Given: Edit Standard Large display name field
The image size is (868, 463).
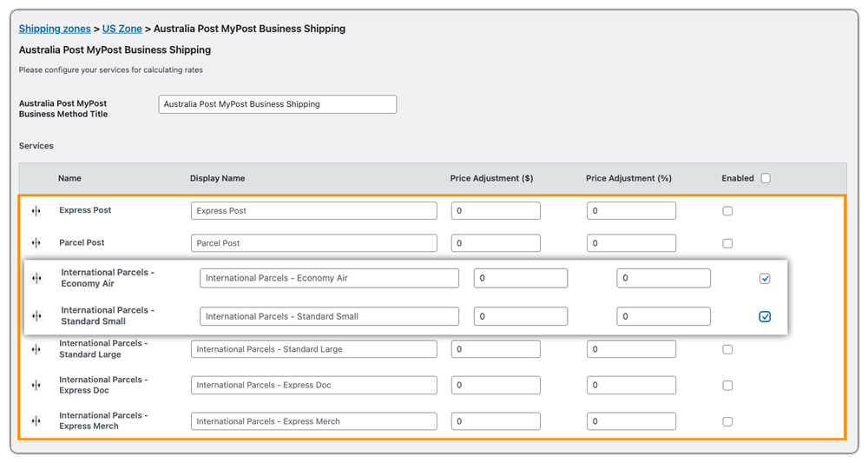Looking at the screenshot, I should click(x=314, y=349).
